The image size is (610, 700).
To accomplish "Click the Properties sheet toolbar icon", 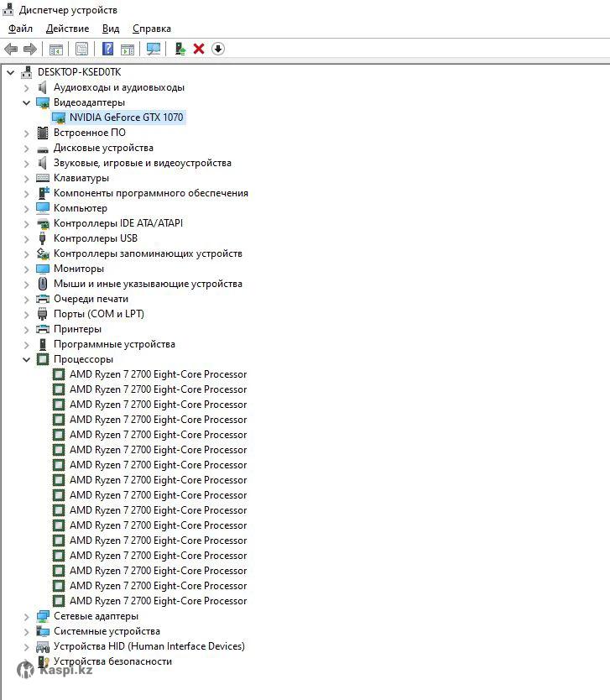I will coord(81,49).
